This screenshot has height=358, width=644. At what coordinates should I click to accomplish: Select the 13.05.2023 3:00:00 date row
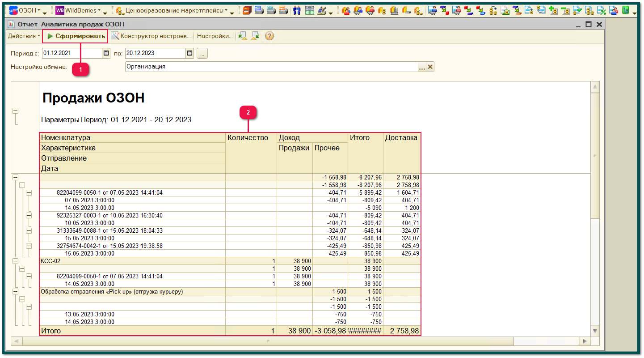tap(132, 314)
